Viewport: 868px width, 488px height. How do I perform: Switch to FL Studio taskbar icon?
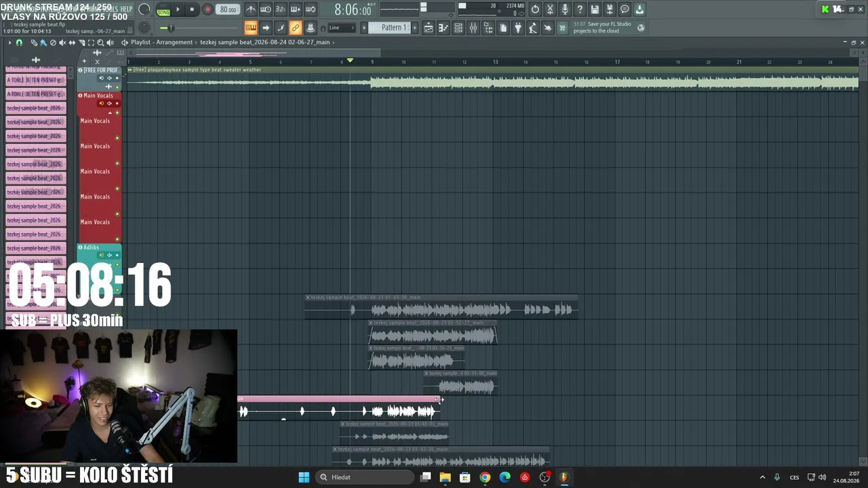(x=564, y=477)
